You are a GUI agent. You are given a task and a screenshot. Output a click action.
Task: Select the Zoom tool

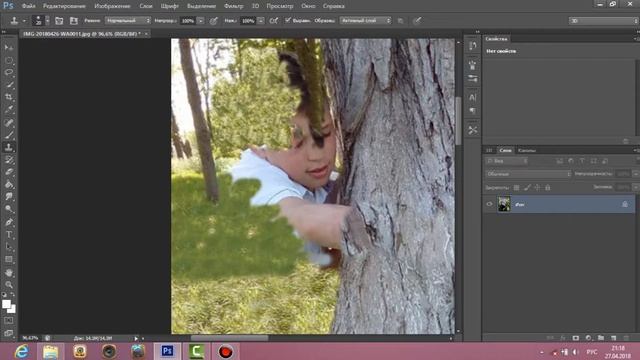tap(9, 284)
